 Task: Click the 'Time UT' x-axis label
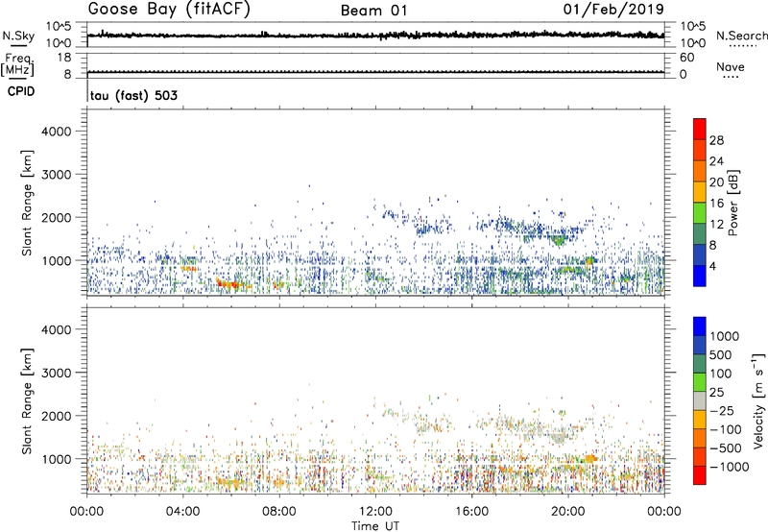[375, 526]
